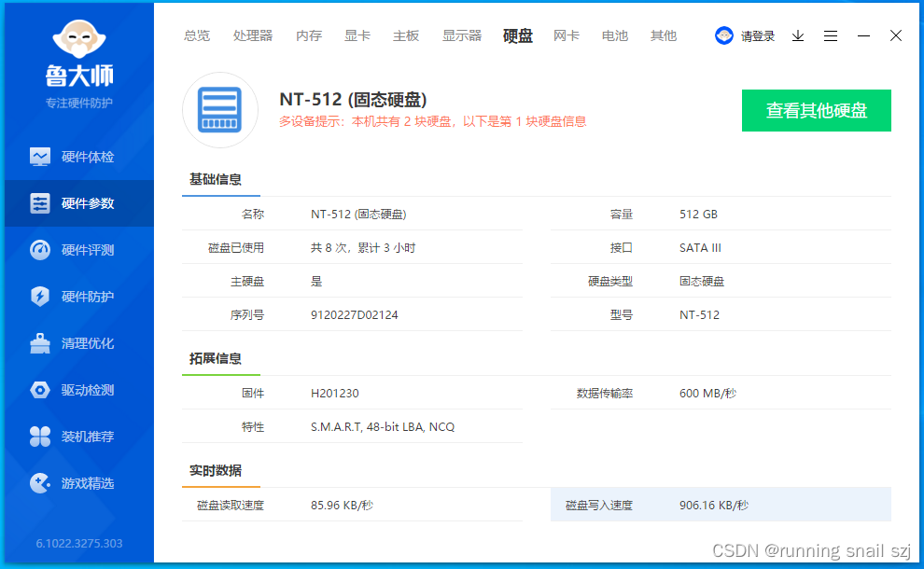Close the 鲁大师 window

pos(896,36)
